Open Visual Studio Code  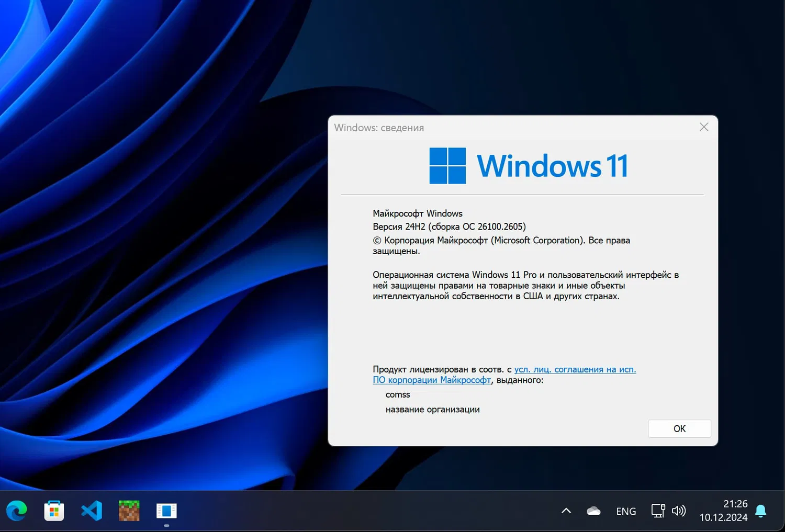pyautogui.click(x=91, y=510)
